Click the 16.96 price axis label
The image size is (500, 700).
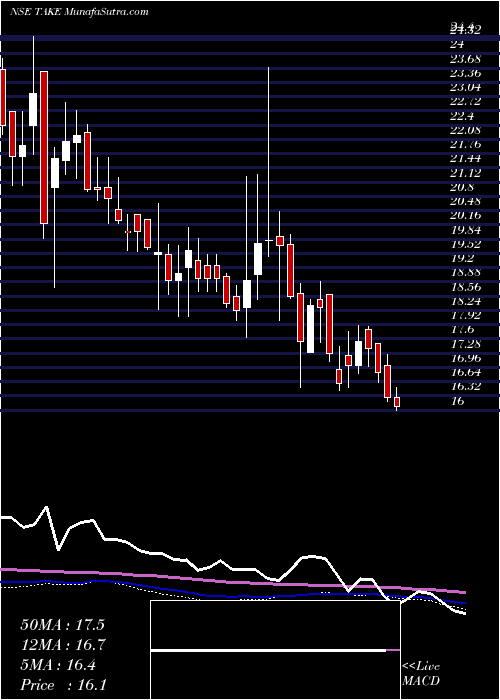click(465, 358)
